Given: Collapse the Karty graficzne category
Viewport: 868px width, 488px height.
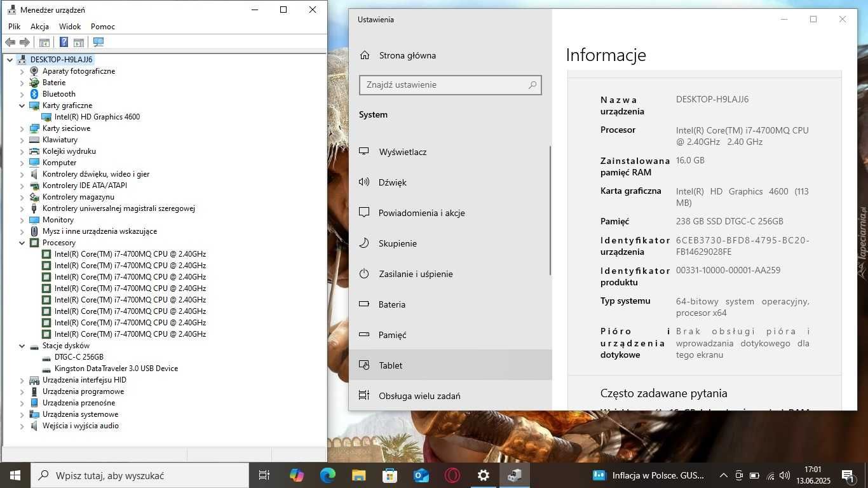Looking at the screenshot, I should tap(22, 105).
